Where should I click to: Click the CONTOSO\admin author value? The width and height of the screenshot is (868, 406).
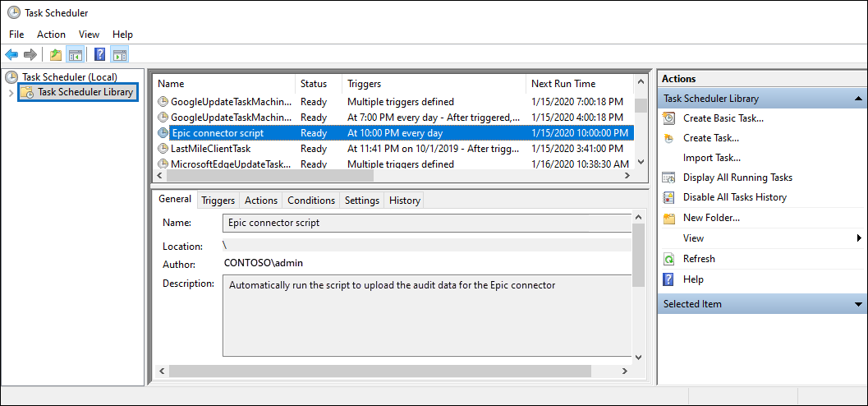click(264, 263)
